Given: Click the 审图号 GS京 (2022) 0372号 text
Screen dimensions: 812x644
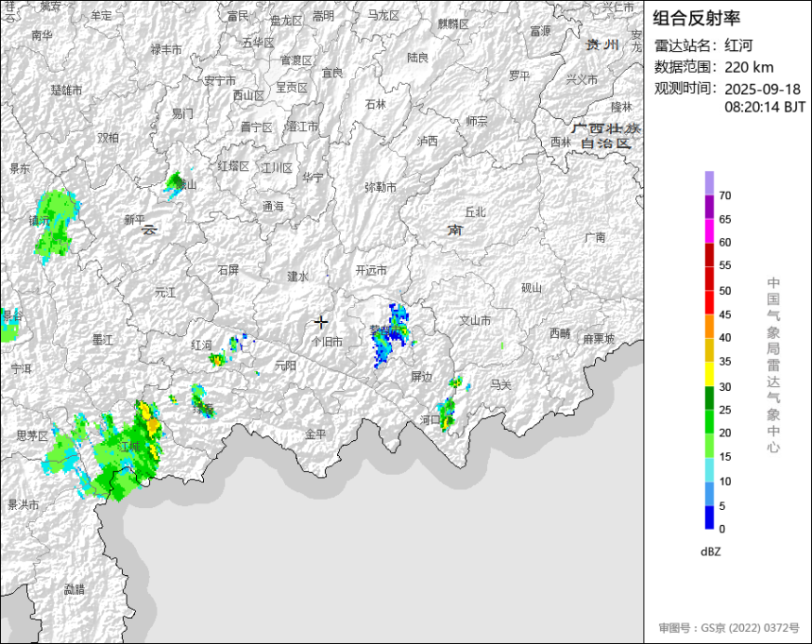Looking at the screenshot, I should (x=729, y=628).
